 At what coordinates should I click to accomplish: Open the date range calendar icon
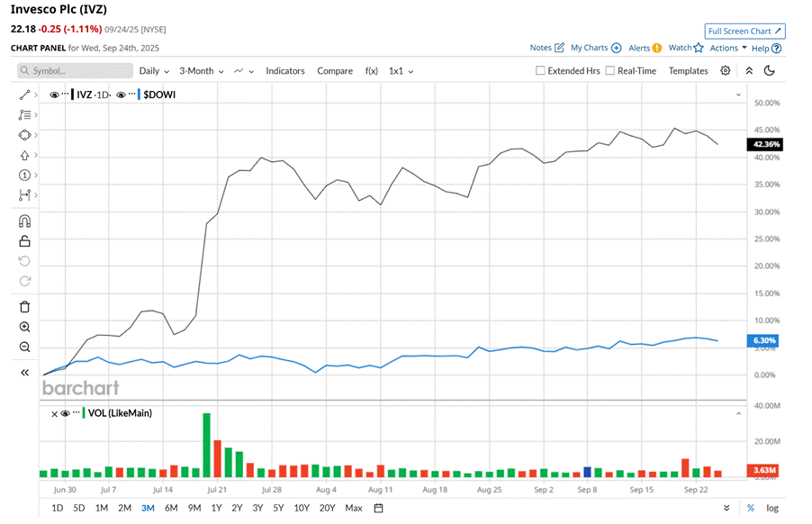[379, 509]
